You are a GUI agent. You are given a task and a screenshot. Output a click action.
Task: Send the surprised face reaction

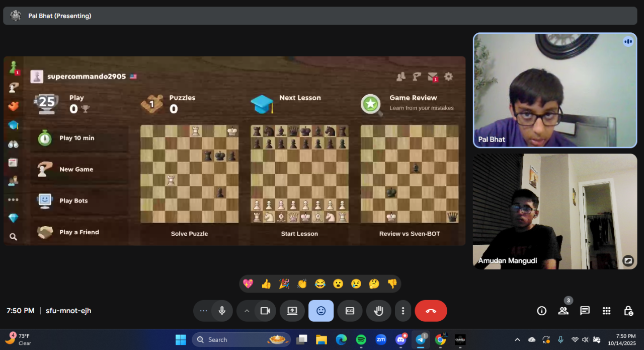point(338,284)
